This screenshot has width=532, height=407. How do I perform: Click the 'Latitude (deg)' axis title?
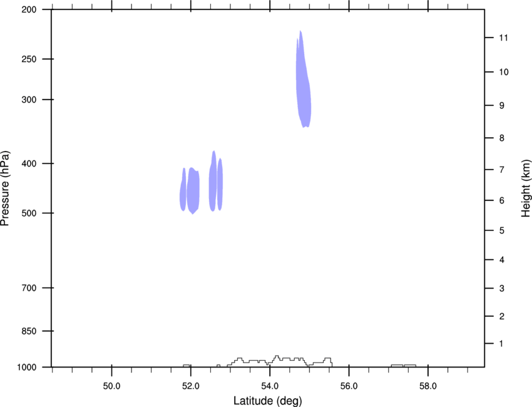coord(267,401)
